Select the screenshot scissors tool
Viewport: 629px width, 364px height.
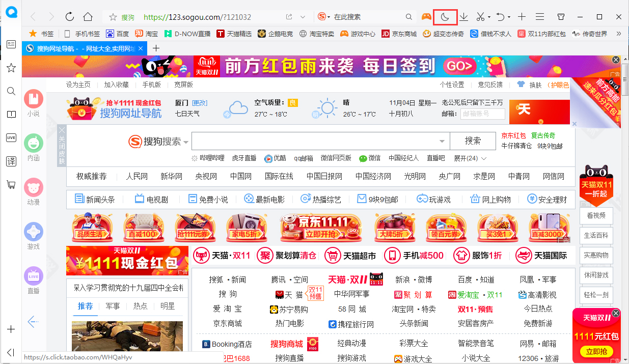point(480,16)
